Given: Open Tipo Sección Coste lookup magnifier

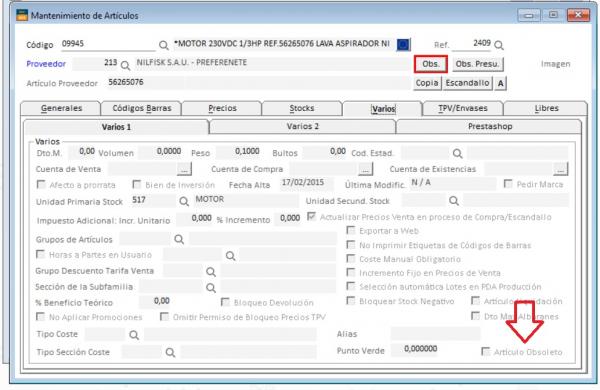Looking at the screenshot, I should (170, 352).
